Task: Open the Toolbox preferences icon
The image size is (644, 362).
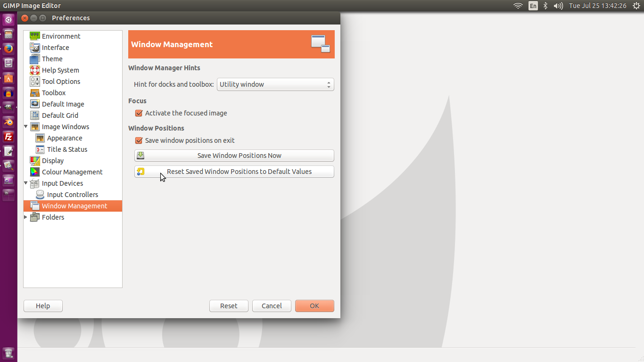Action: pos(35,93)
